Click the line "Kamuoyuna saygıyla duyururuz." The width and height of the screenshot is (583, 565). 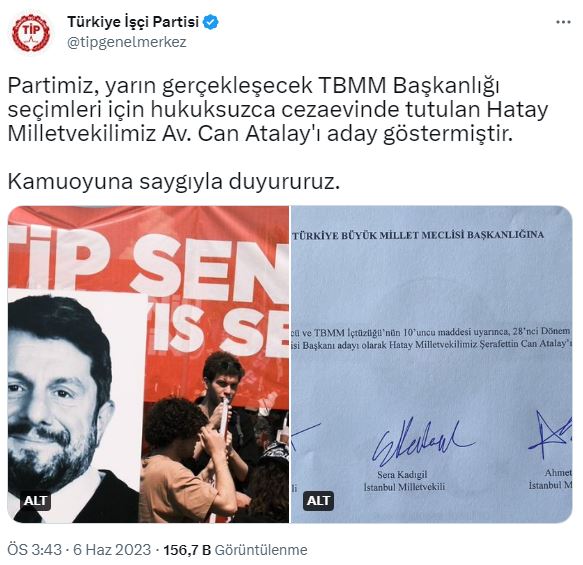[174, 182]
